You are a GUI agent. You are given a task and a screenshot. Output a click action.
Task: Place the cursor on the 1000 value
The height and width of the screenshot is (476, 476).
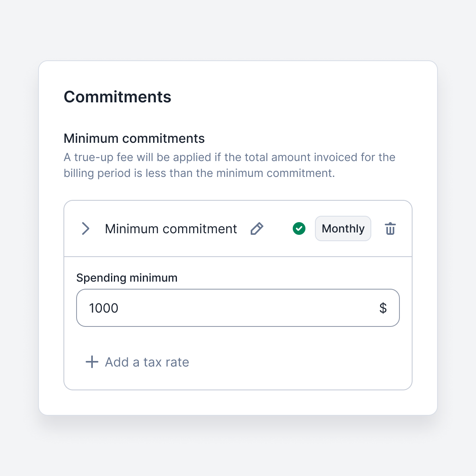[104, 308]
